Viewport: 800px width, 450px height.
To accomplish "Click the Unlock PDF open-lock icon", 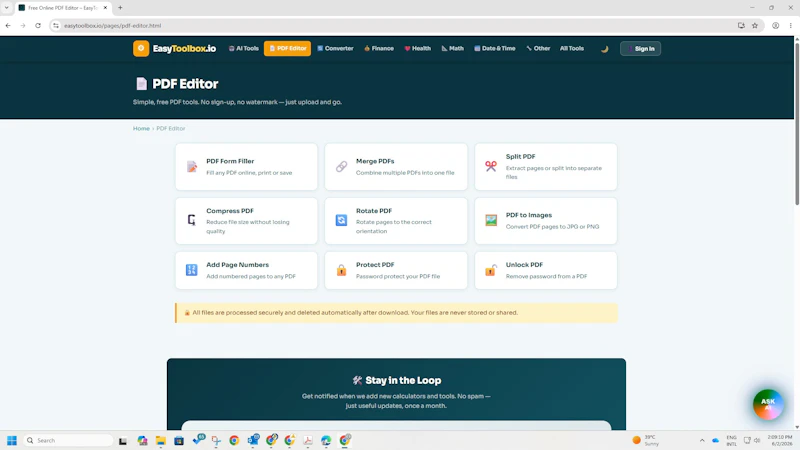I will (x=491, y=270).
